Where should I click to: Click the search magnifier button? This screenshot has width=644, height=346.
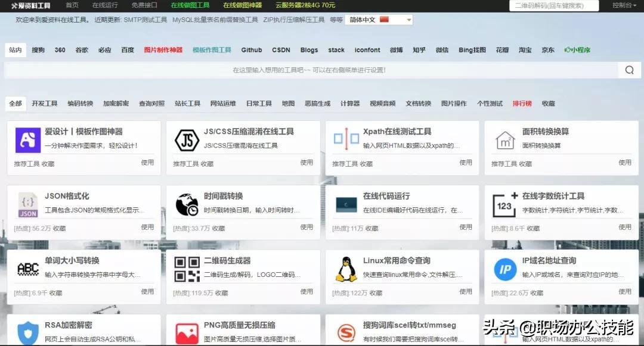tap(629, 70)
